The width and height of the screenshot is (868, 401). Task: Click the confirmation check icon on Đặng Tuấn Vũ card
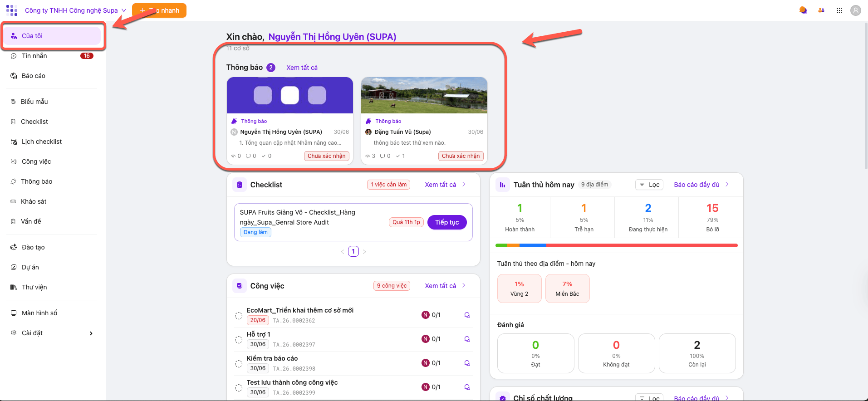click(398, 156)
